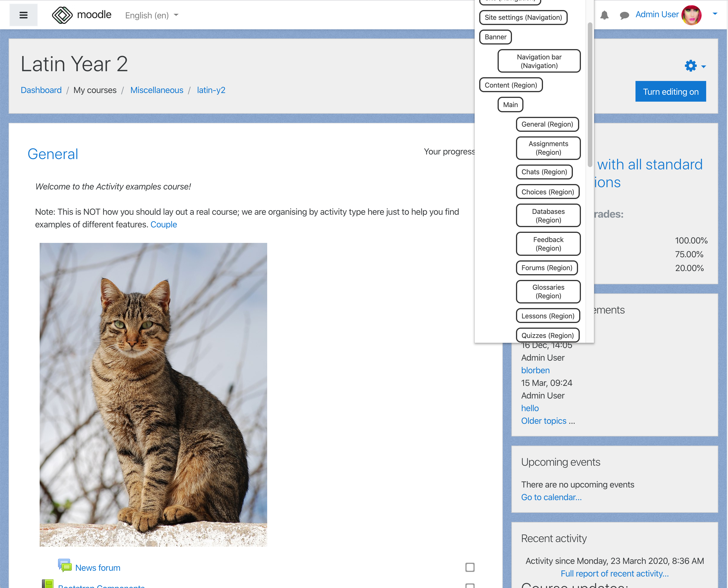Jump to Navigation bar (Navigation)
Image resolution: width=728 pixels, height=588 pixels.
point(539,61)
